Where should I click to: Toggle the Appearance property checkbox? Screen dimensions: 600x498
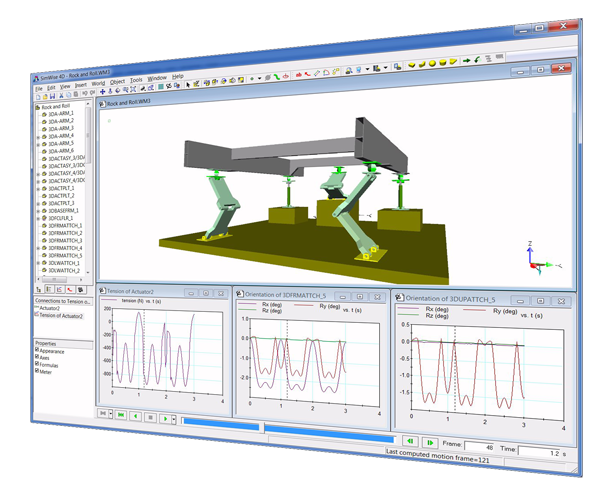[38, 350]
